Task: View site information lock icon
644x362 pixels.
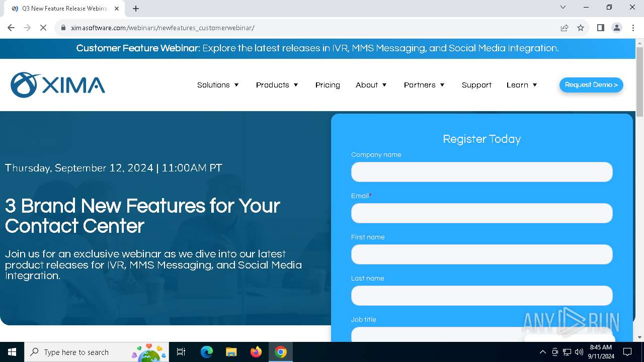Action: click(x=63, y=28)
